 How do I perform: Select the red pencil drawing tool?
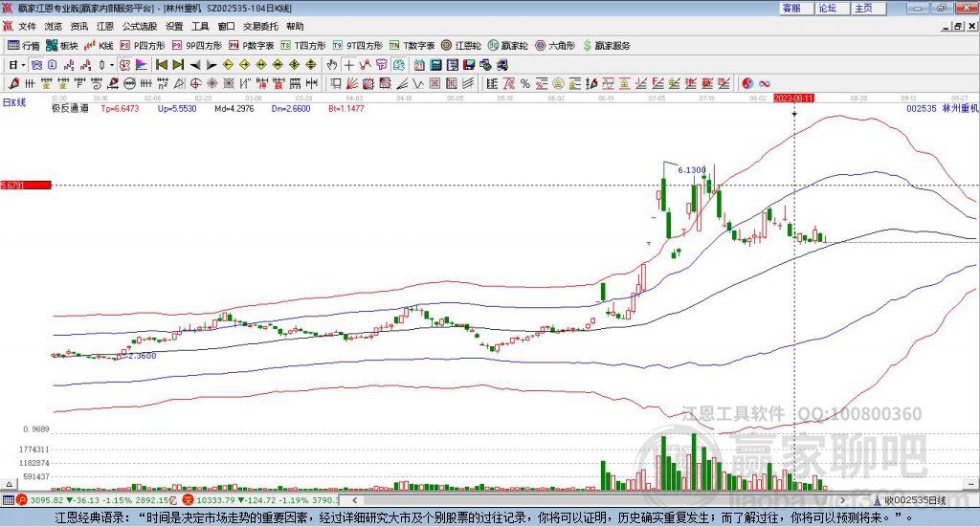pyautogui.click(x=12, y=83)
